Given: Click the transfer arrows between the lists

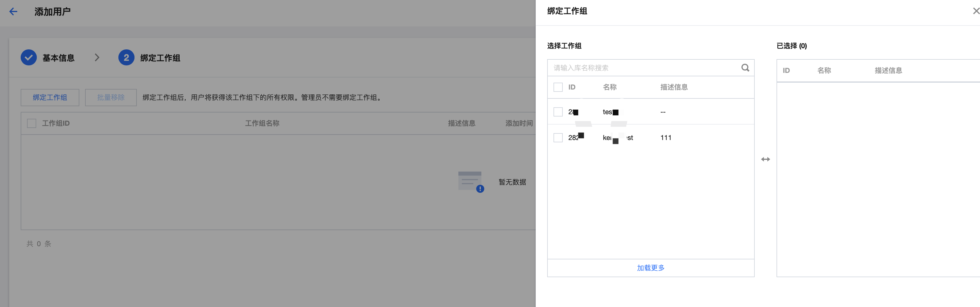Looking at the screenshot, I should [765, 159].
